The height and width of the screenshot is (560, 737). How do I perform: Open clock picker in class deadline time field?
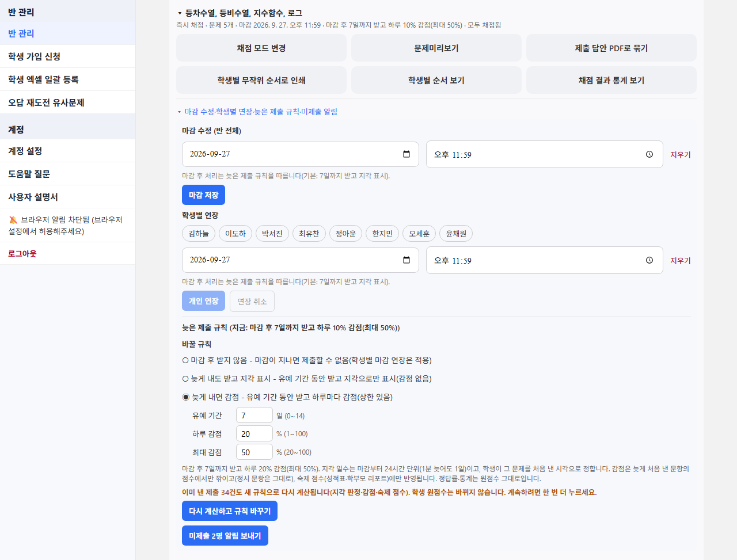pyautogui.click(x=649, y=154)
